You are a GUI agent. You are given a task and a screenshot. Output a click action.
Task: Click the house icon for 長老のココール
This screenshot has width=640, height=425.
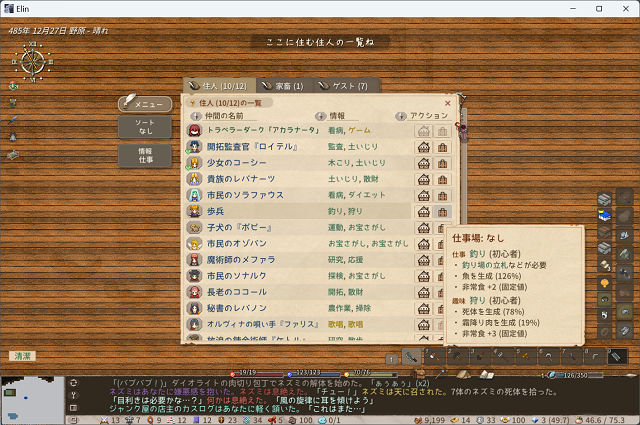(x=424, y=292)
